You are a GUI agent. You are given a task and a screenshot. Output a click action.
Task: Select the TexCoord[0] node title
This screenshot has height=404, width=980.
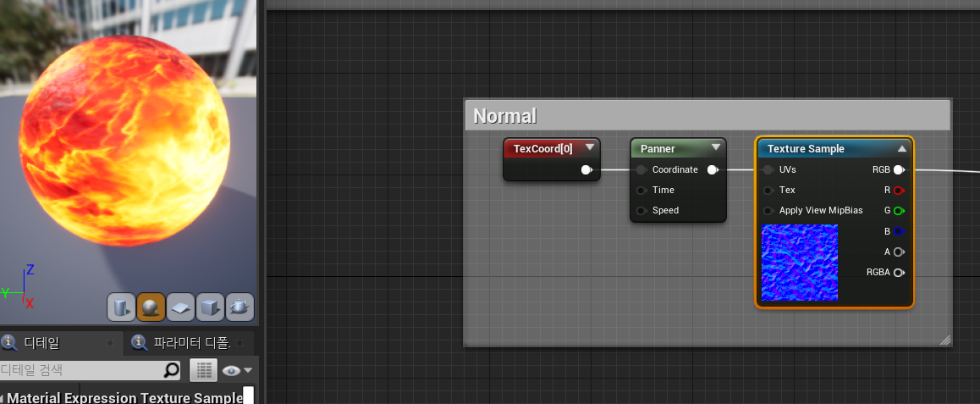[543, 149]
